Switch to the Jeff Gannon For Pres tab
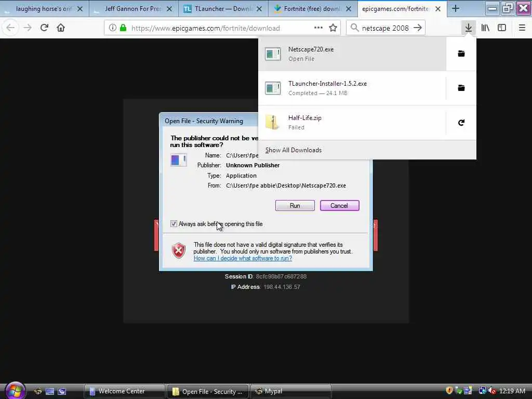Viewport: 532px width, 399px height. coord(132,9)
